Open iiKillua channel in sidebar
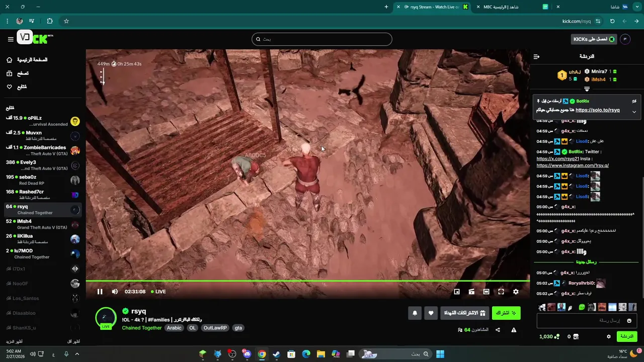 (x=43, y=239)
